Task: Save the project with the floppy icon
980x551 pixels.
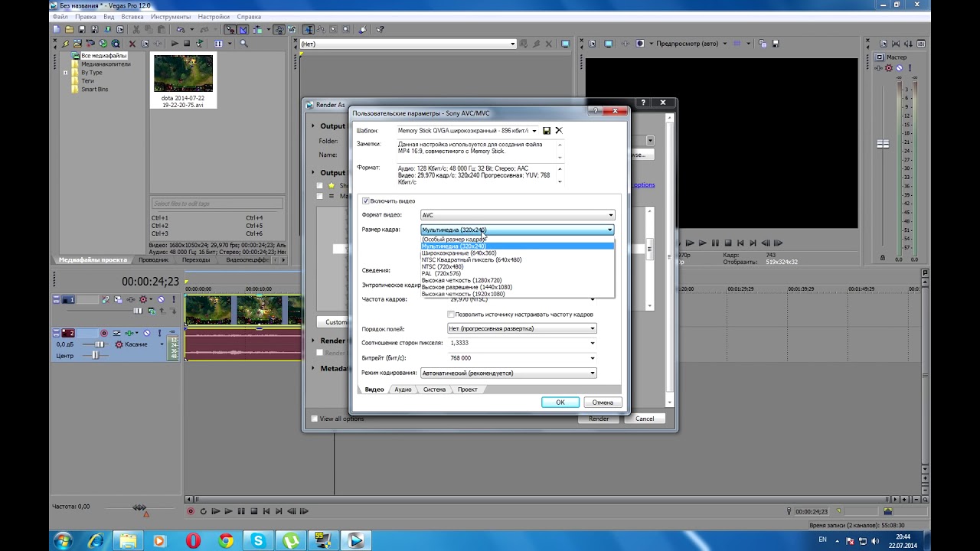Action: click(x=82, y=29)
